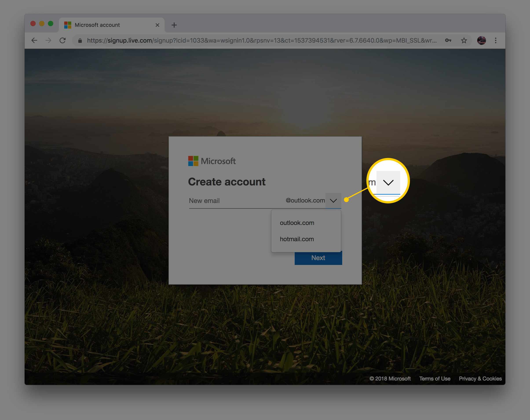Open Privacy & Cookies link
The width and height of the screenshot is (530, 420).
click(480, 378)
